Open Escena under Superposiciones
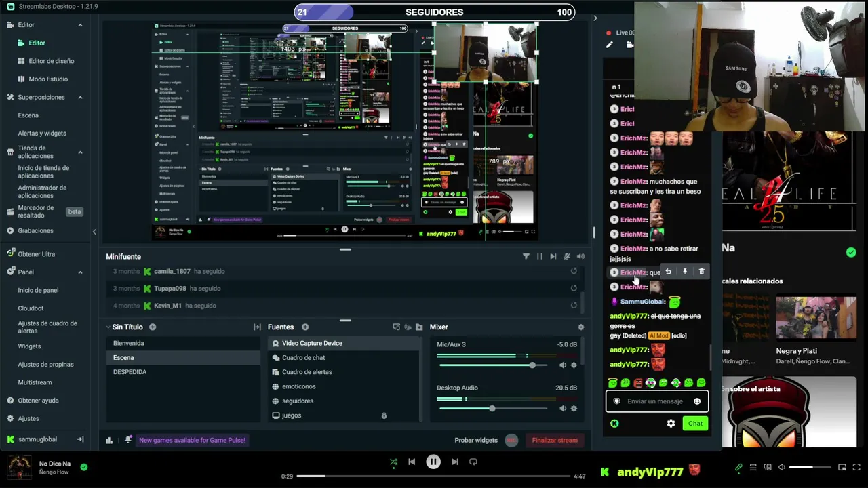Viewport: 868px width, 488px height. pyautogui.click(x=28, y=115)
